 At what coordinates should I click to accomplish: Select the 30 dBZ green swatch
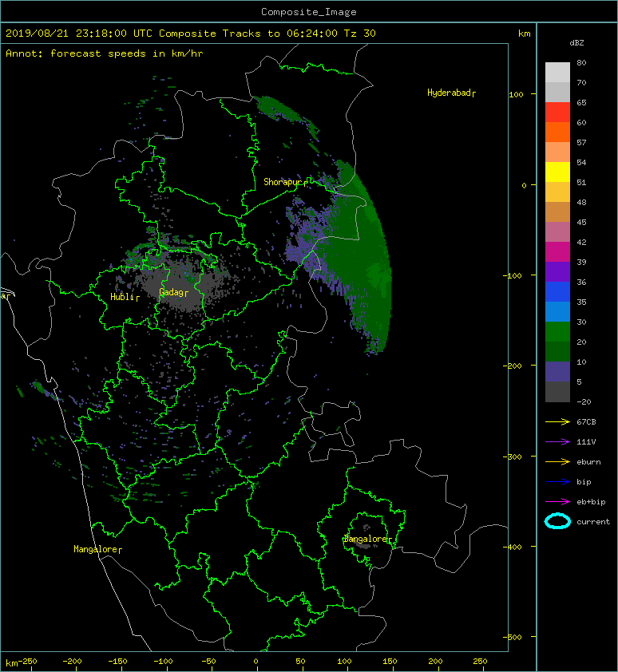click(x=557, y=331)
